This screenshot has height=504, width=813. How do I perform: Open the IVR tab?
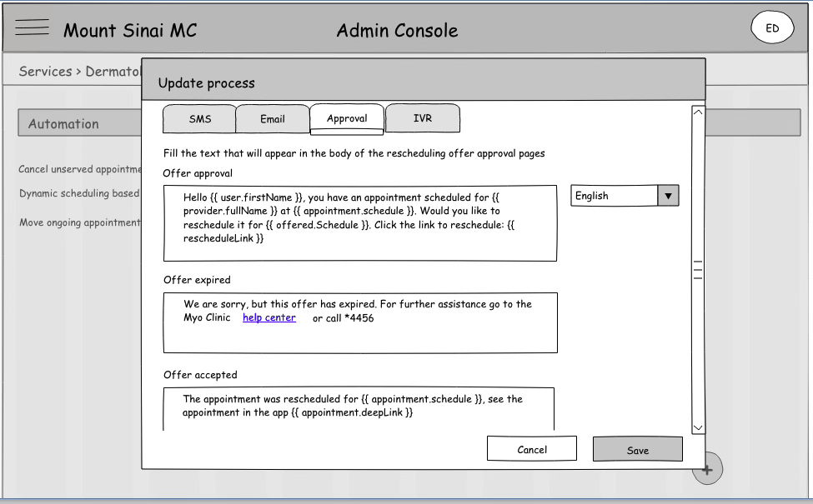[423, 118]
